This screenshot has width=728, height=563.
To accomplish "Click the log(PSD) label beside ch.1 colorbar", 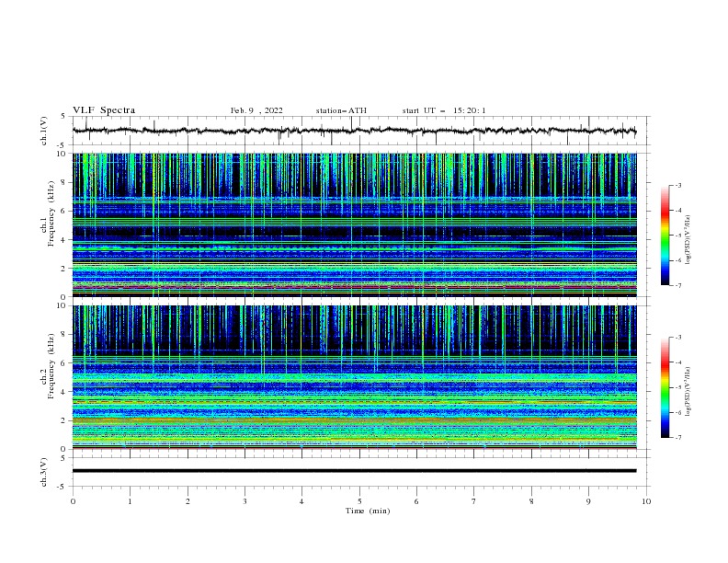I will coord(688,240).
